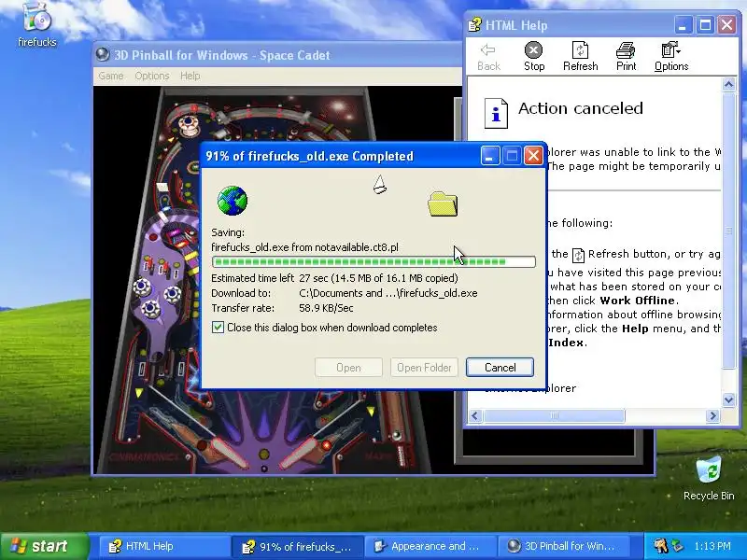
Task: Switch to HTML Help taskbar button
Action: click(x=164, y=546)
